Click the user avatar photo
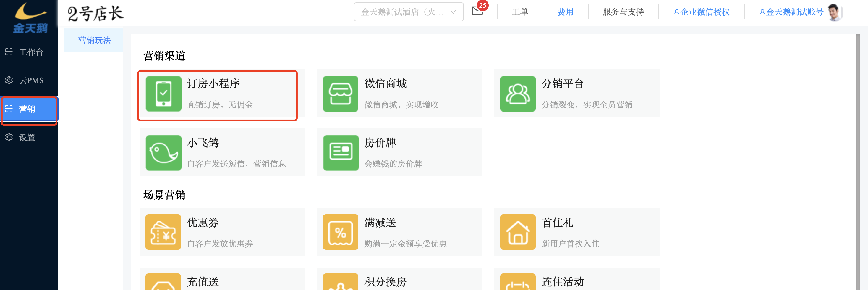The image size is (868, 290). pos(835,12)
